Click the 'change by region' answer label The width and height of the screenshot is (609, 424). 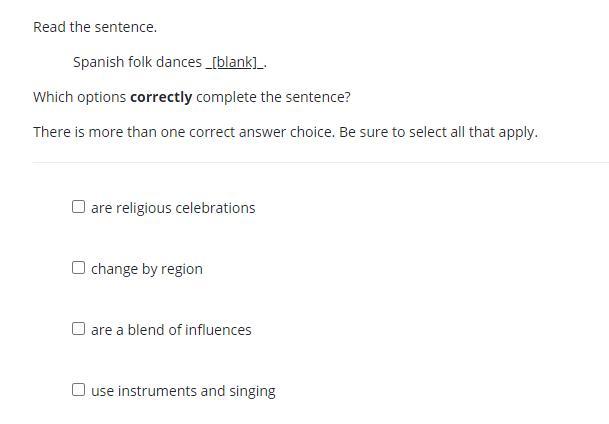147,269
